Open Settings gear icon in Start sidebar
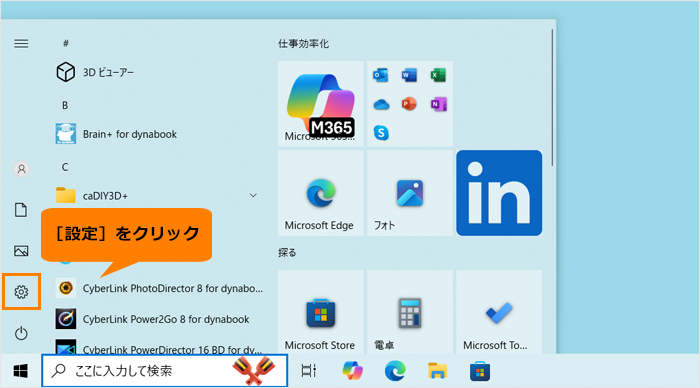The image size is (700, 388). click(x=21, y=292)
